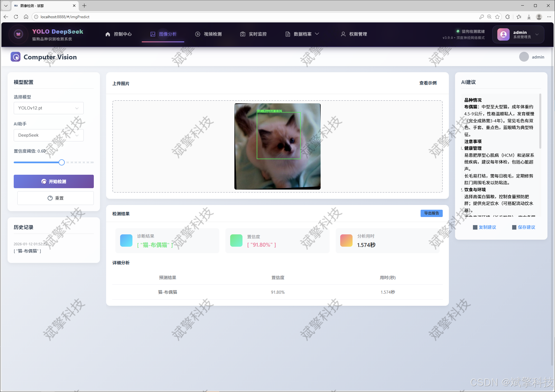Viewport: 555px width, 392px height.
Task: Click the 保存建议 icon link
Action: tap(524, 227)
